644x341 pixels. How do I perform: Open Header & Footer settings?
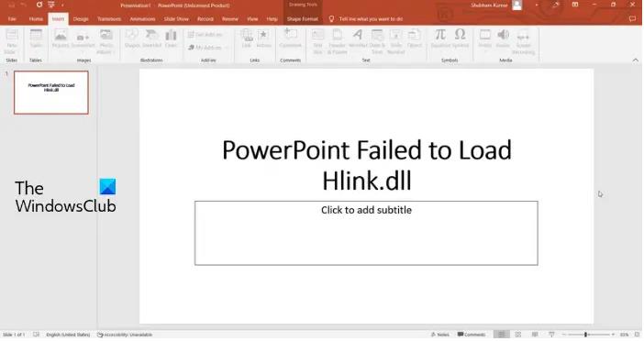click(337, 41)
